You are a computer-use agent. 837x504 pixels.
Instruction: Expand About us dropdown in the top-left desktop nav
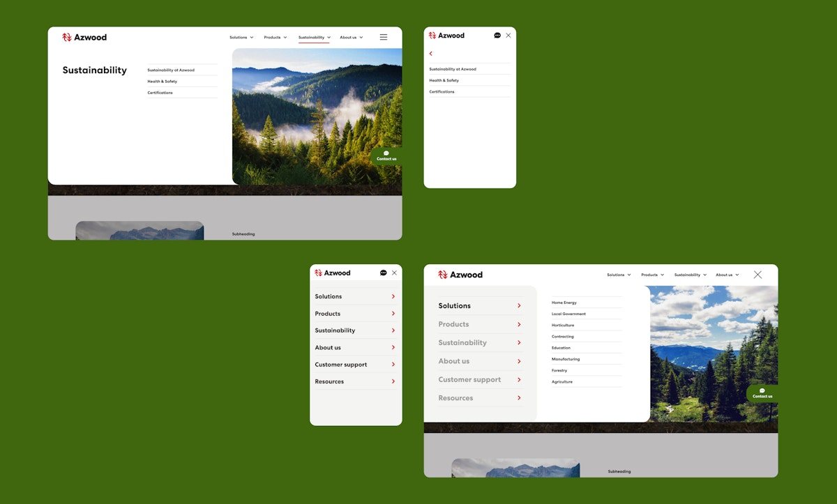(x=352, y=38)
